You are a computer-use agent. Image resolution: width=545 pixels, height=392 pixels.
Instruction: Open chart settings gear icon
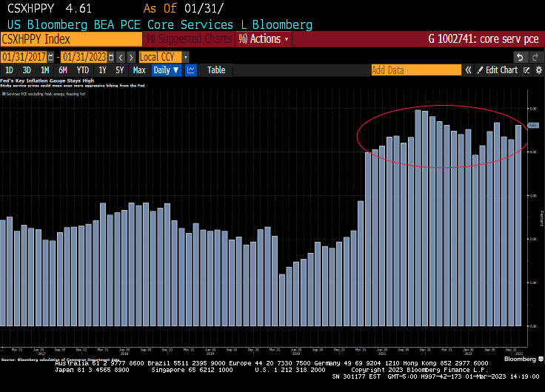(x=538, y=70)
